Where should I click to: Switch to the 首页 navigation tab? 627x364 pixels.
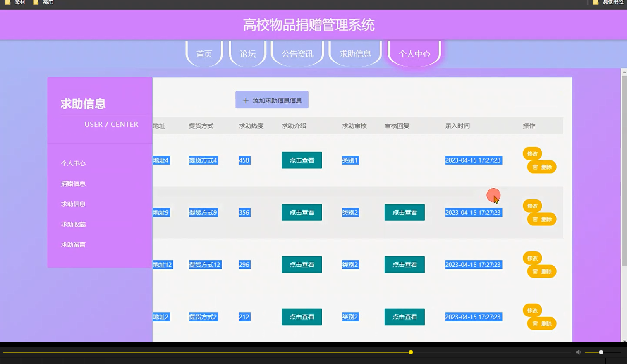pos(203,53)
